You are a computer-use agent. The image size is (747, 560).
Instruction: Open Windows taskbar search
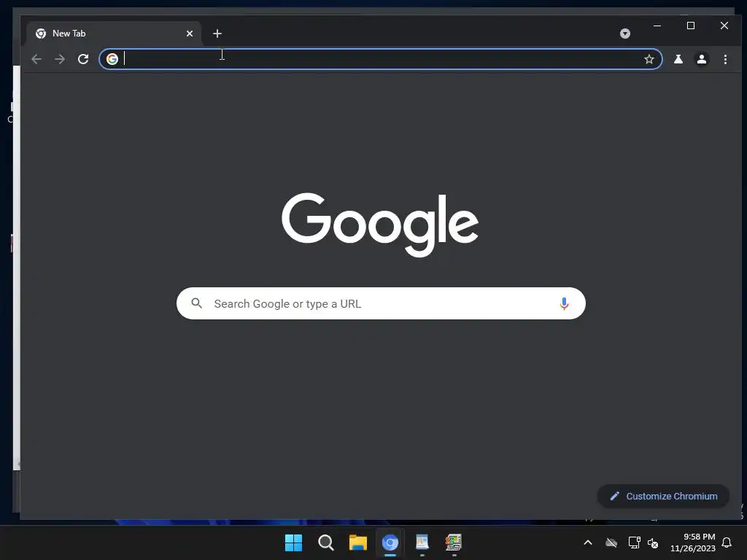click(326, 542)
